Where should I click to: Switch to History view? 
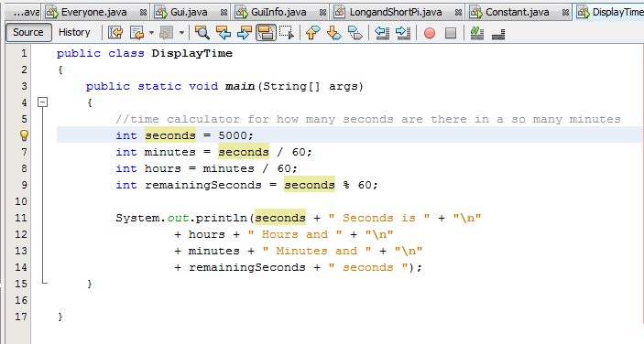[74, 32]
